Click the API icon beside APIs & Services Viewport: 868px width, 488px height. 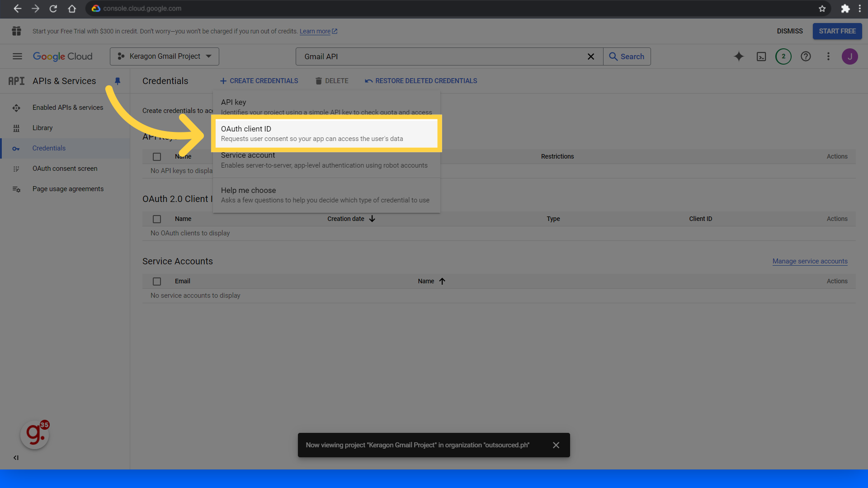[16, 81]
